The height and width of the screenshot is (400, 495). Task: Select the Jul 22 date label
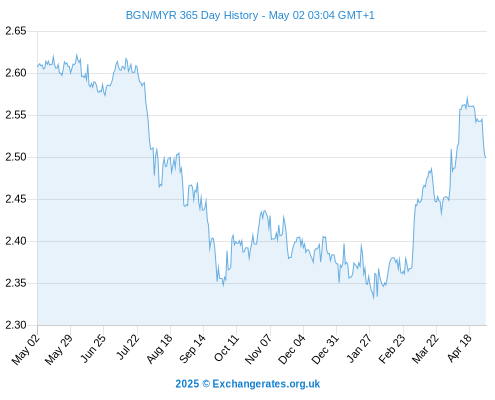[128, 347]
